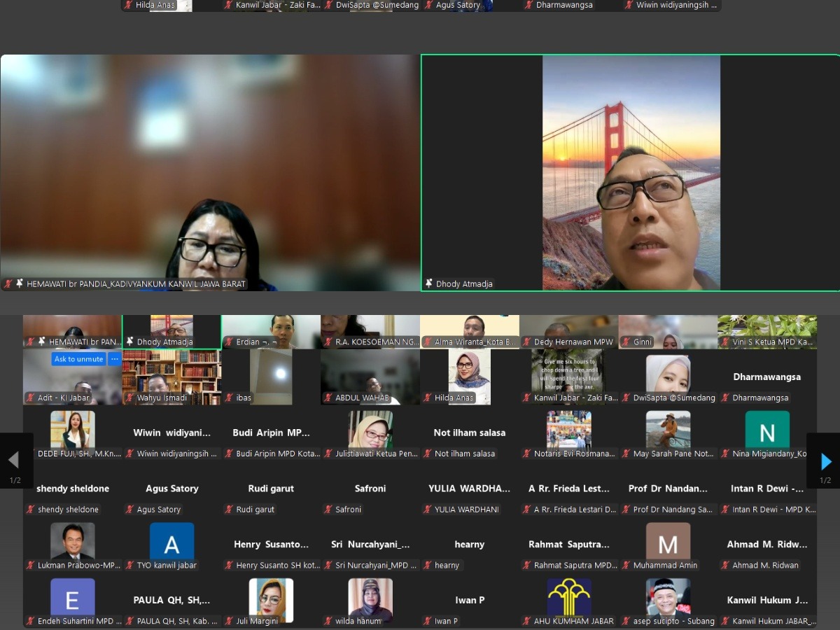Go to previous gallery page with left arrow

(14, 460)
